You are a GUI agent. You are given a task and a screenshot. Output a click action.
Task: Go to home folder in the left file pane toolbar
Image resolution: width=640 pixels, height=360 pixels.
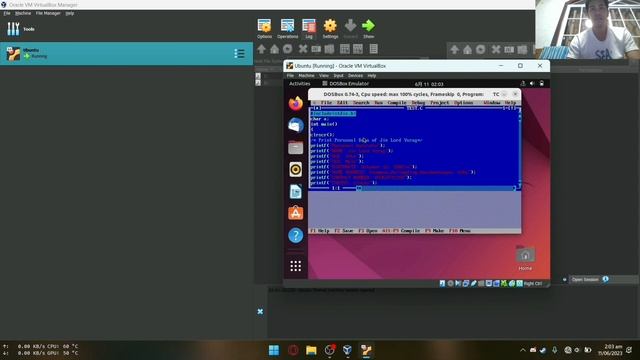pyautogui.click(x=275, y=49)
